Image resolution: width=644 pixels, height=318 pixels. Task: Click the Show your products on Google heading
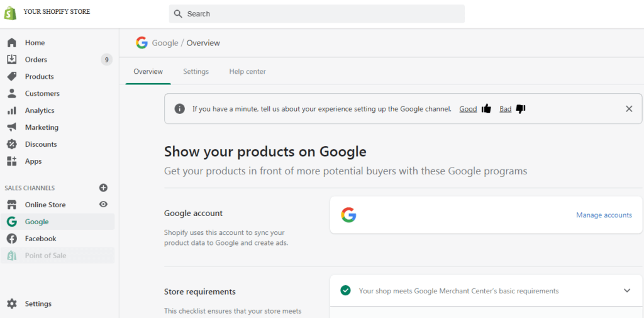(265, 151)
